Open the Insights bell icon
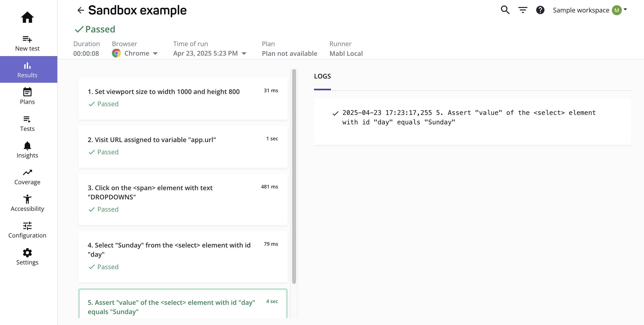The height and width of the screenshot is (325, 644). (x=27, y=146)
